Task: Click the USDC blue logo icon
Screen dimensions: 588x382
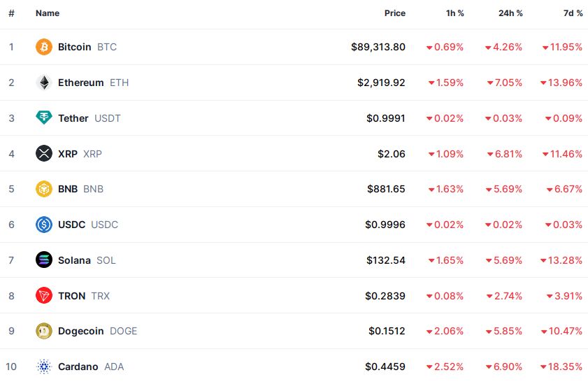Action: 44,225
